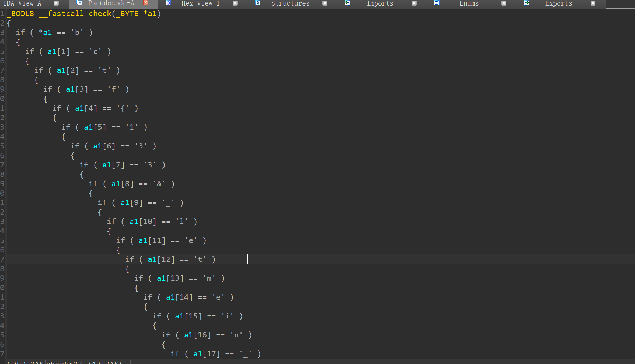Click the Enums tab icon
635x364 pixels.
437,3
